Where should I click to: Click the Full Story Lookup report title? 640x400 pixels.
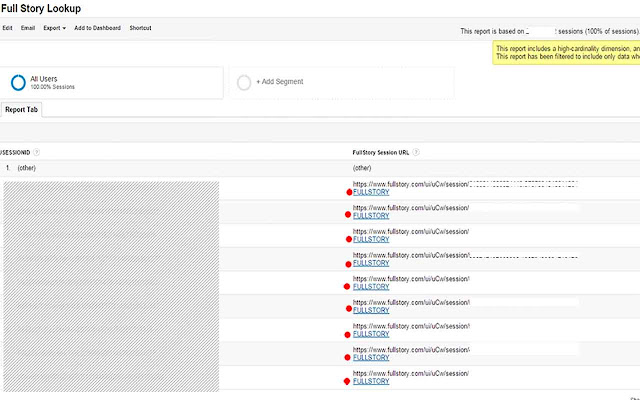41,8
